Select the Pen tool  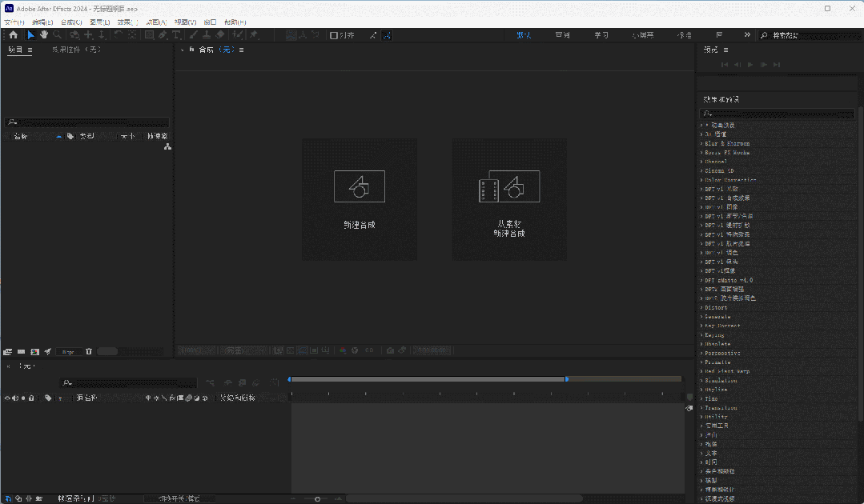coord(163,34)
